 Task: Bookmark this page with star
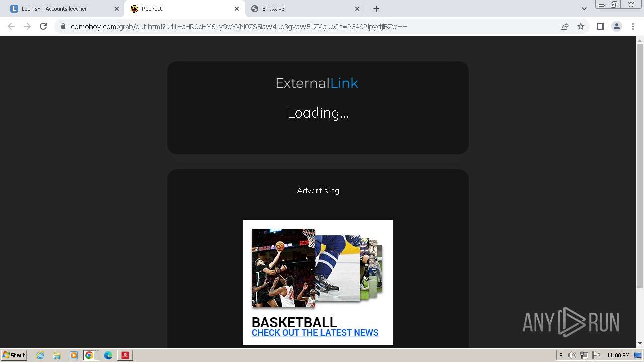[x=581, y=26]
